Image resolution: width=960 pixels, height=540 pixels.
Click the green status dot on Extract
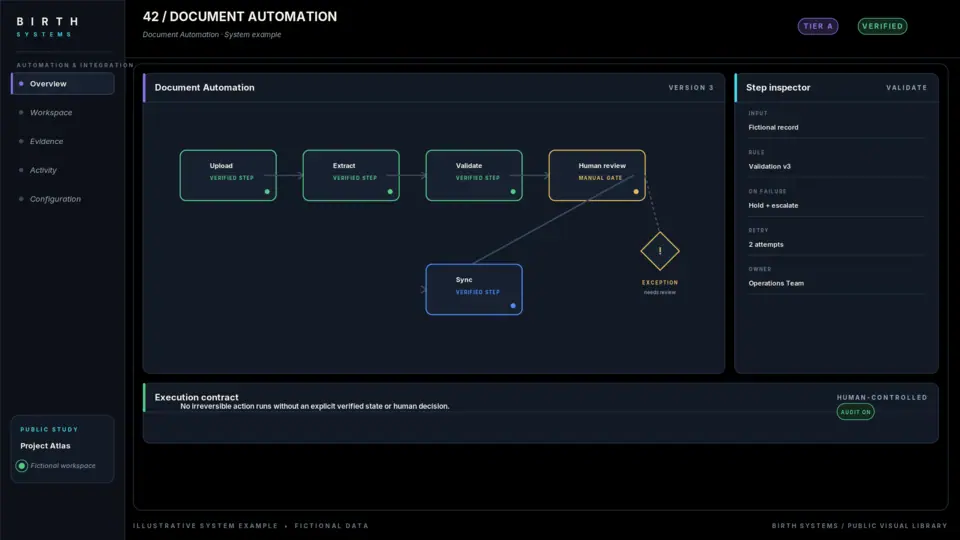(x=390, y=192)
